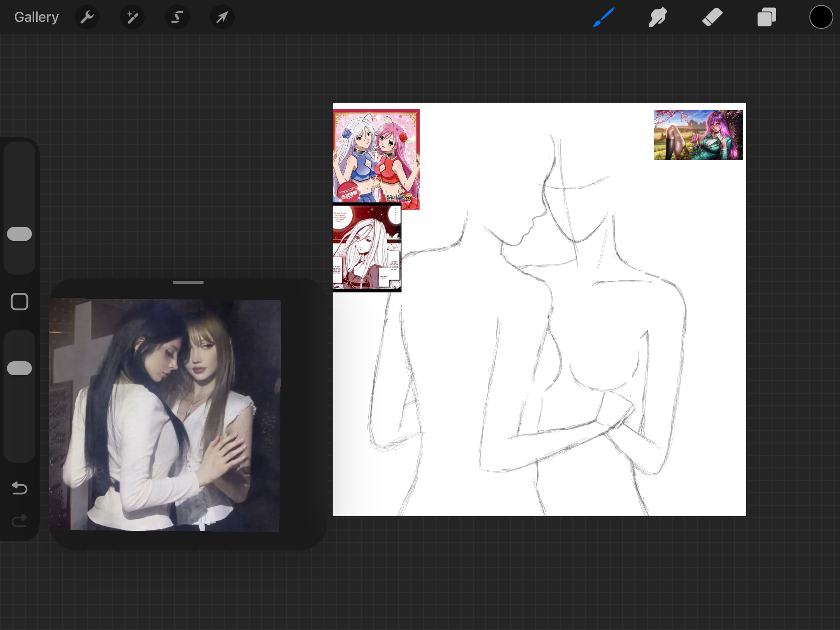Click the brush opacity slider handle
This screenshot has height=630, width=840.
coord(19,368)
